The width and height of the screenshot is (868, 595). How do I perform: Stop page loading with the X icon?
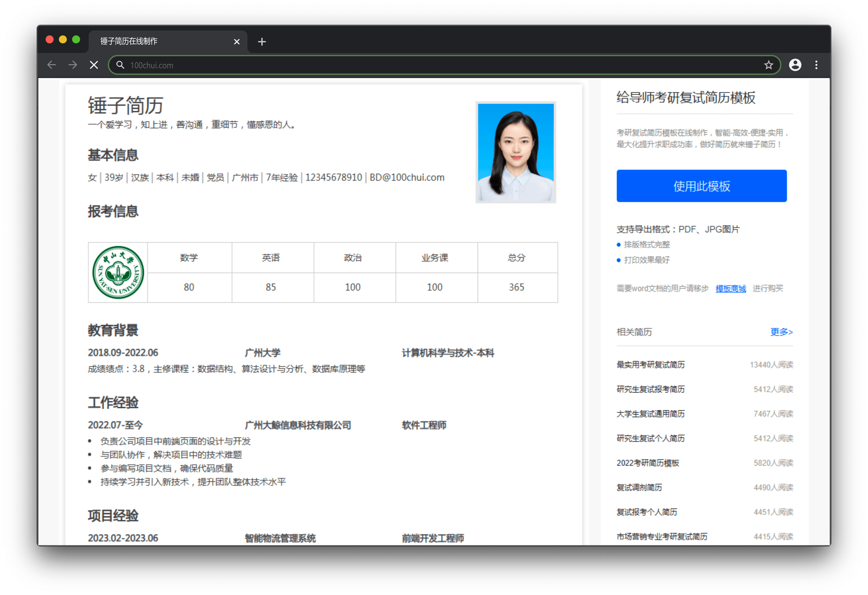click(94, 65)
